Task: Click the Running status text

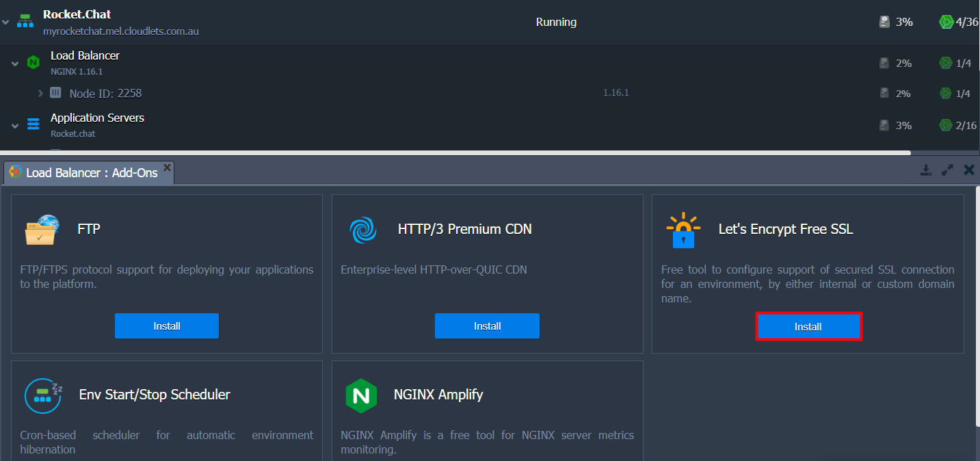Action: (556, 22)
